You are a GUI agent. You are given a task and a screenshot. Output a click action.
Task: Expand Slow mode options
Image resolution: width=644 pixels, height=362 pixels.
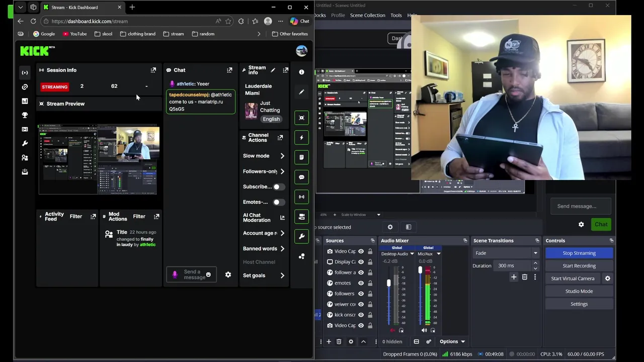pyautogui.click(x=282, y=156)
